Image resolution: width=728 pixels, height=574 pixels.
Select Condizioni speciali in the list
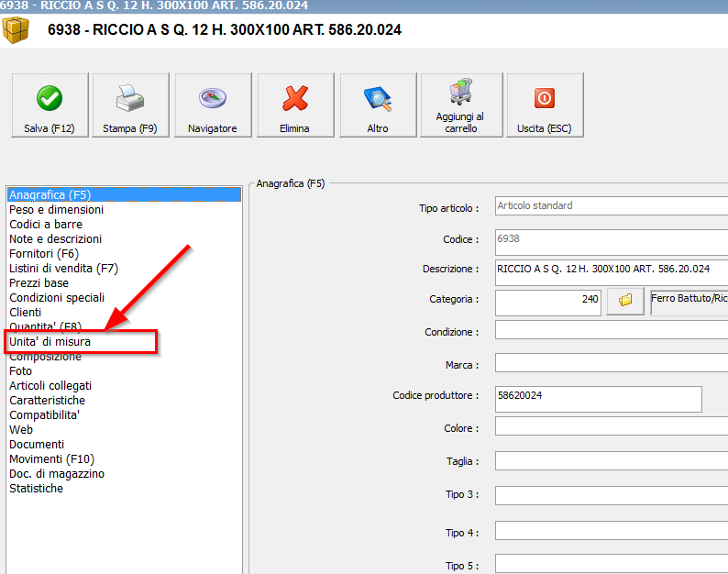125,297
